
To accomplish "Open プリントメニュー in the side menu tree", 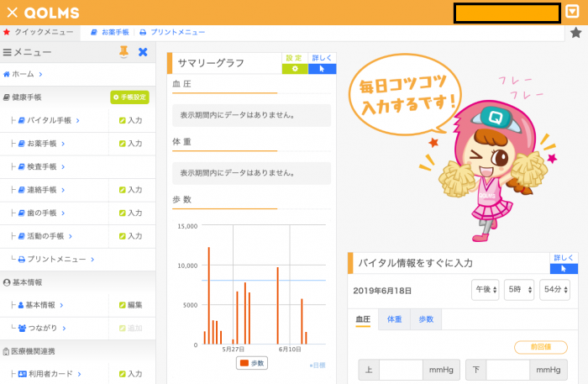I will 56,259.
